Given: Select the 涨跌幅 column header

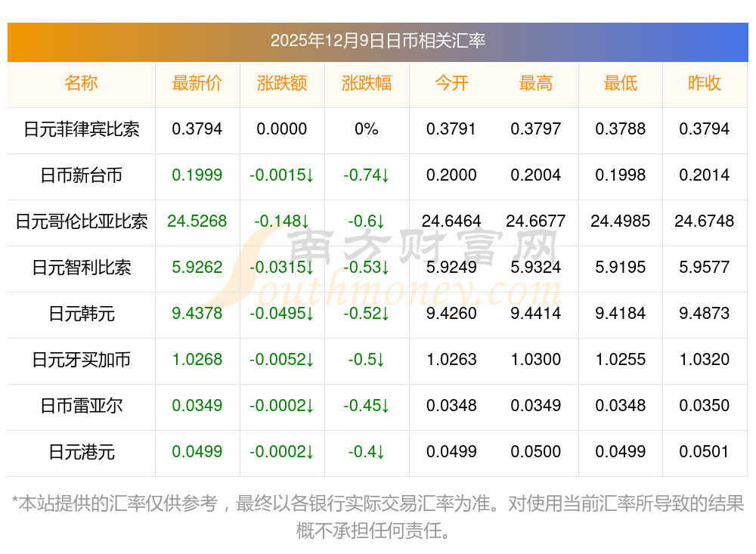Looking at the screenshot, I should click(x=367, y=83).
